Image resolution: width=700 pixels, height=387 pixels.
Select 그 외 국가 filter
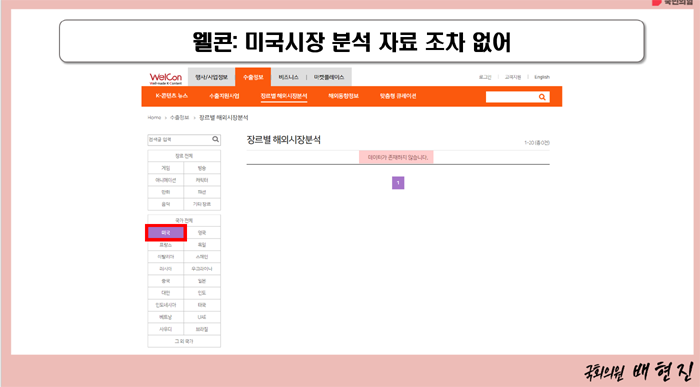tap(184, 341)
